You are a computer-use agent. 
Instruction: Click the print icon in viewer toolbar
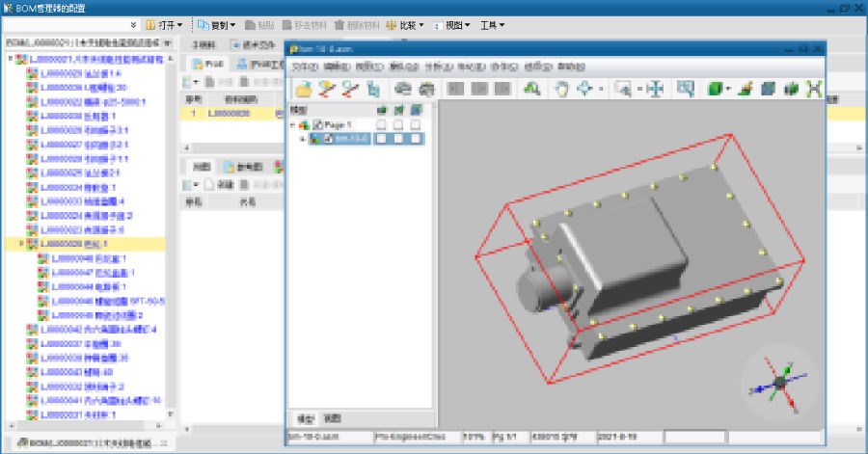(x=403, y=89)
